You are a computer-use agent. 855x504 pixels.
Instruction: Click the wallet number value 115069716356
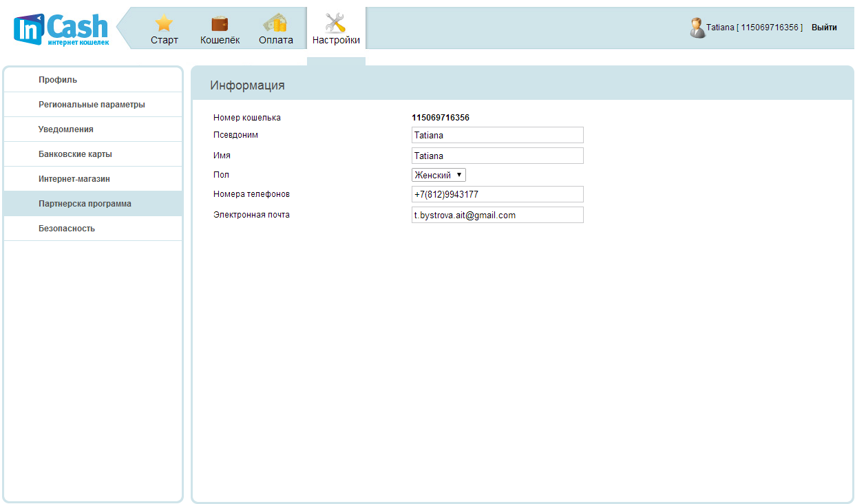pyautogui.click(x=441, y=118)
